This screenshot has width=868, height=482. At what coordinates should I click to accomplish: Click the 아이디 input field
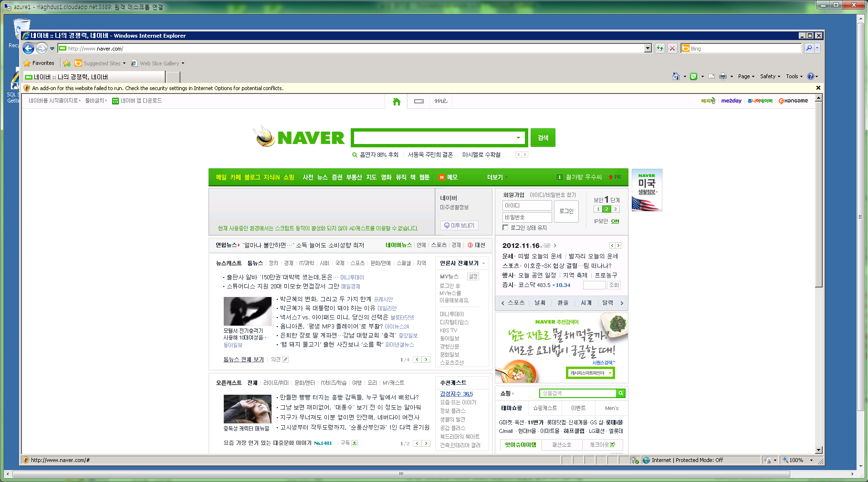pos(527,205)
